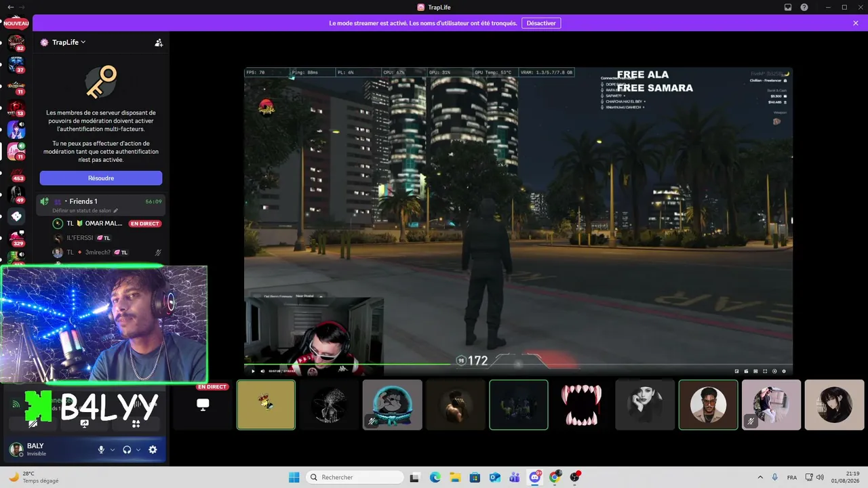Select the pink fangs avatar tile
Viewport: 868px width, 488px height.
(582, 405)
